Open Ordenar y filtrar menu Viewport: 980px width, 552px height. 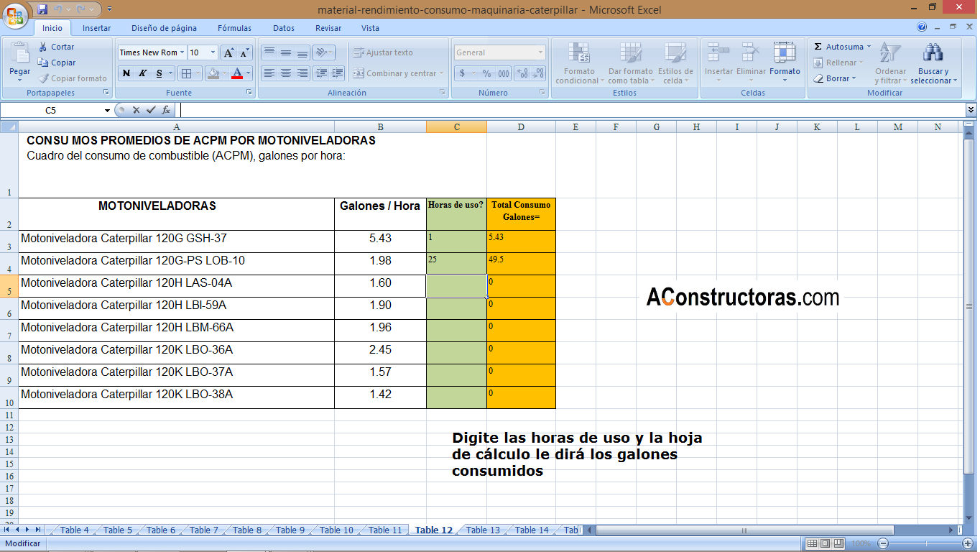tap(890, 63)
